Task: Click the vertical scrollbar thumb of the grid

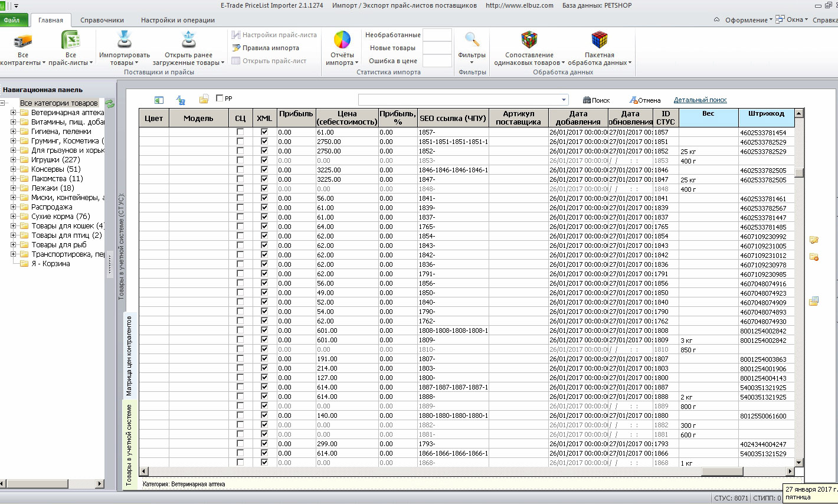Action: (x=799, y=172)
